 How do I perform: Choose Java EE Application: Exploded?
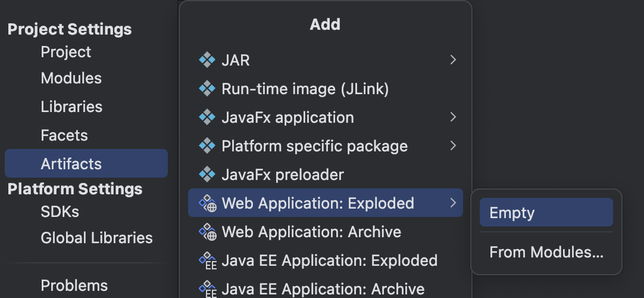pos(326,260)
